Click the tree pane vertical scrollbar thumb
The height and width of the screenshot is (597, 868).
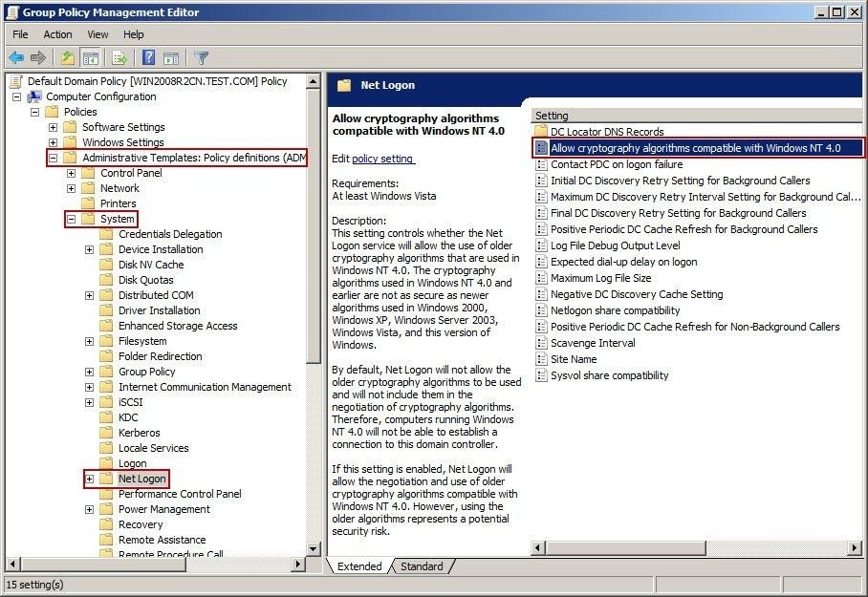[x=313, y=225]
